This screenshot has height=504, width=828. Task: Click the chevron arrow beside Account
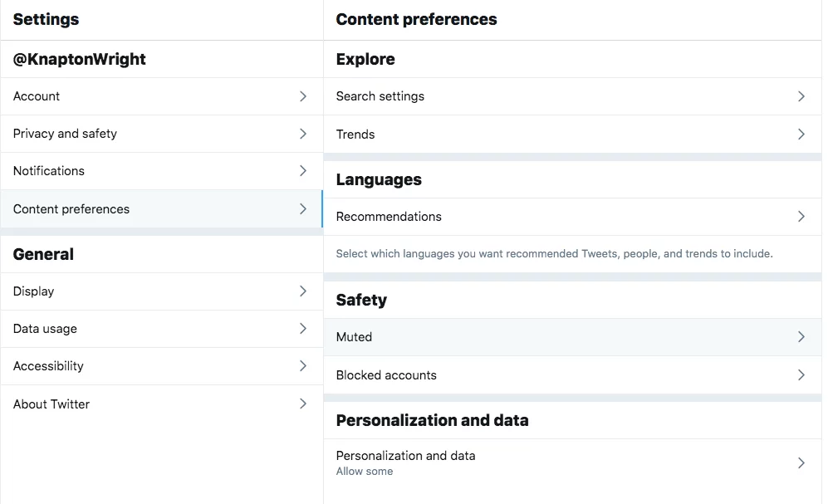click(x=303, y=96)
